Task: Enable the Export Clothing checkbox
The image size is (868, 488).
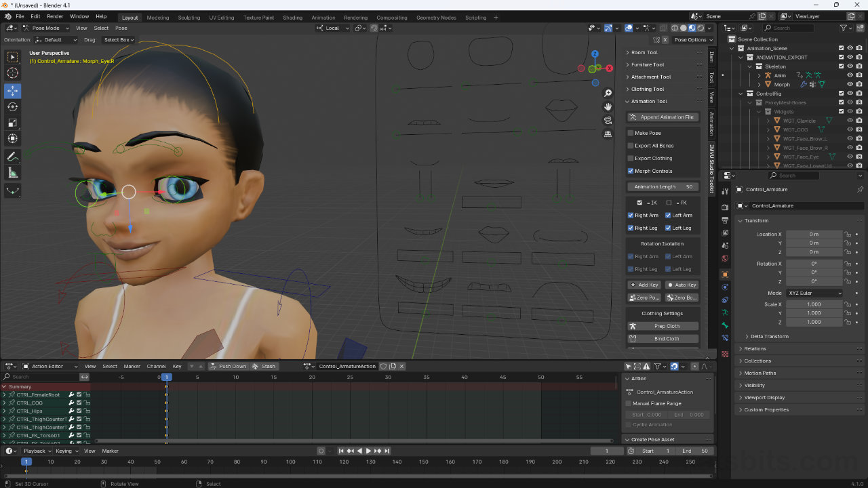Action: (631, 159)
